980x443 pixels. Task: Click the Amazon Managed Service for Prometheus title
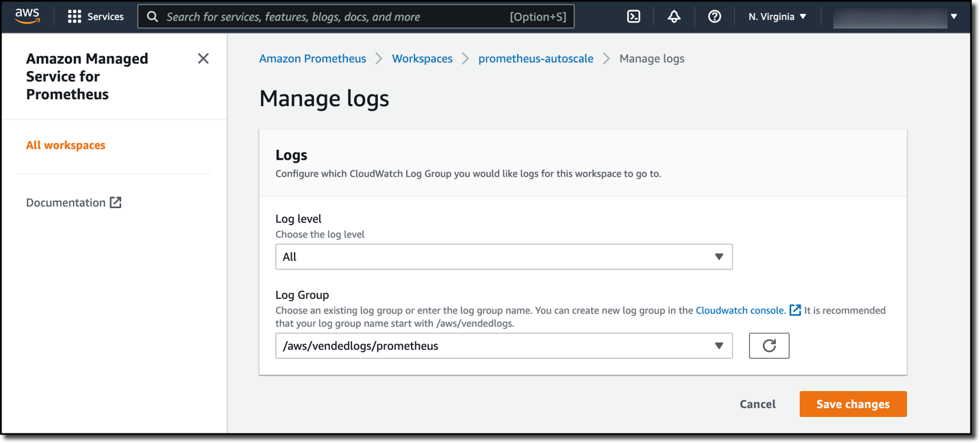click(x=87, y=77)
